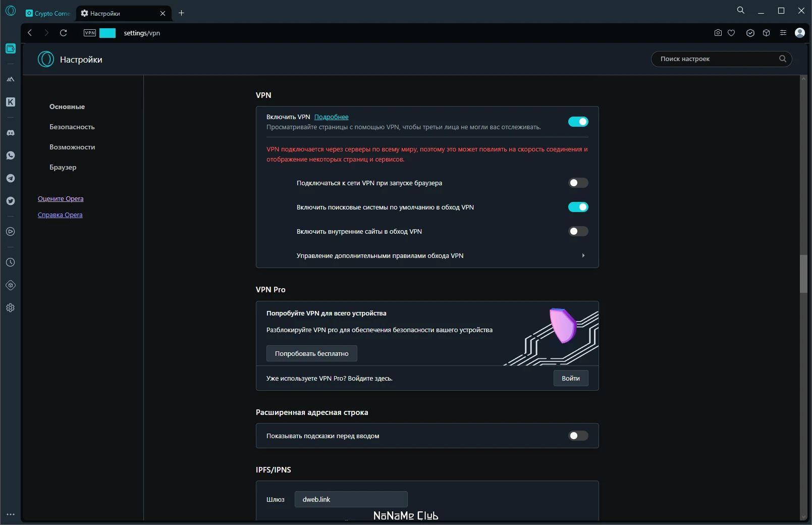Open Telegram messenger in sidebar
This screenshot has height=525, width=812.
click(10, 178)
